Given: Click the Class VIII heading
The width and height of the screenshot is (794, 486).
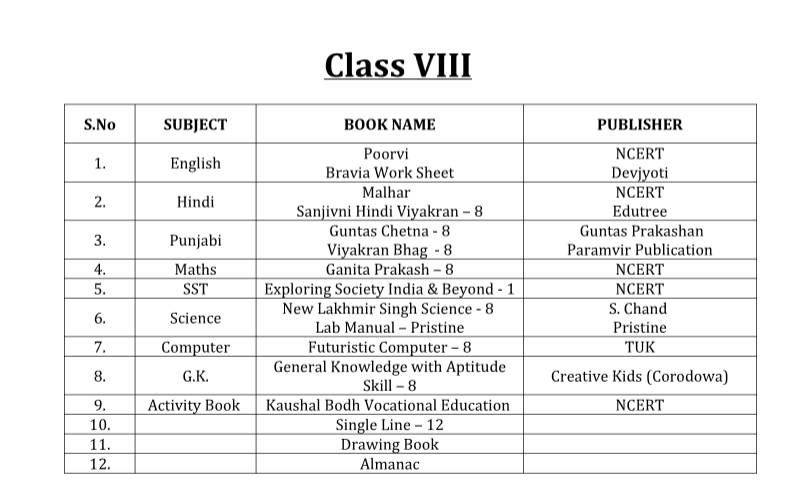Looking at the screenshot, I should [x=398, y=65].
